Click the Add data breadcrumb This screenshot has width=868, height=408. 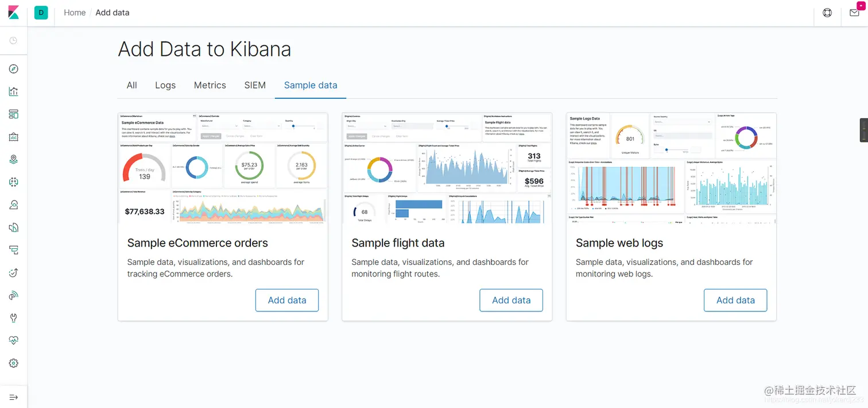(113, 13)
